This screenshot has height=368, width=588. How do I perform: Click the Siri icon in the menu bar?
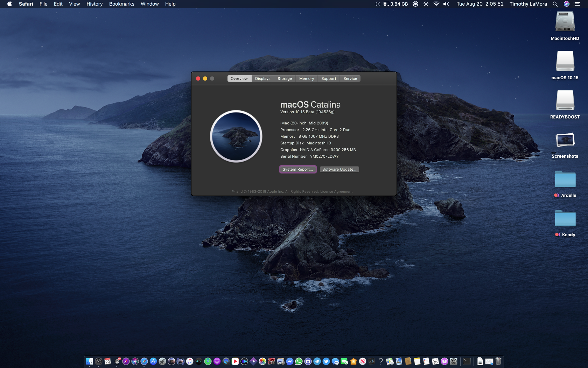[567, 4]
